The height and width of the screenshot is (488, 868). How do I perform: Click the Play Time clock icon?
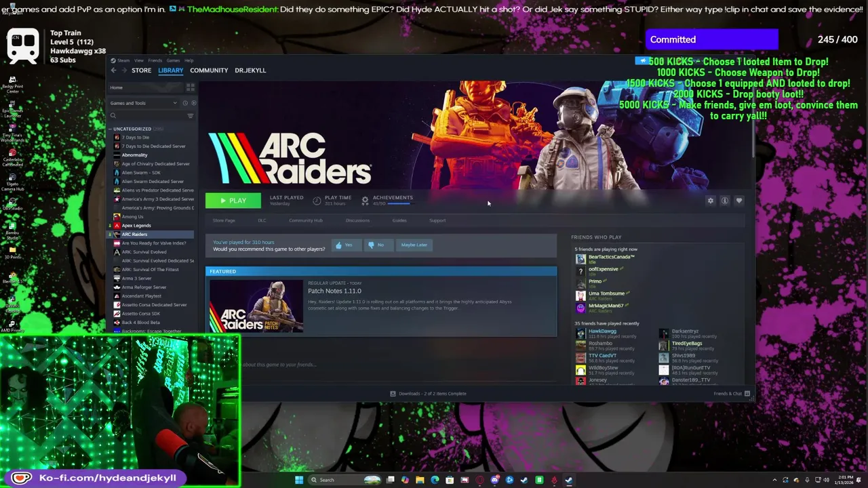coord(317,201)
